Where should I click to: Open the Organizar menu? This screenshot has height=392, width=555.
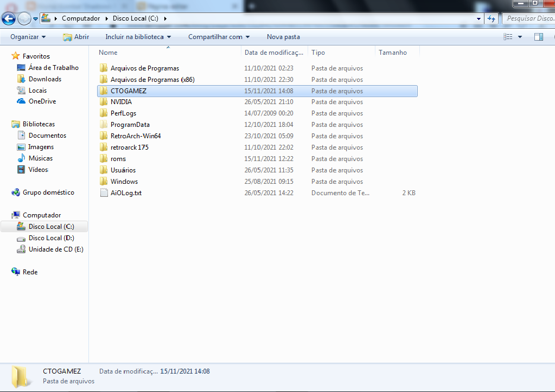[28, 37]
